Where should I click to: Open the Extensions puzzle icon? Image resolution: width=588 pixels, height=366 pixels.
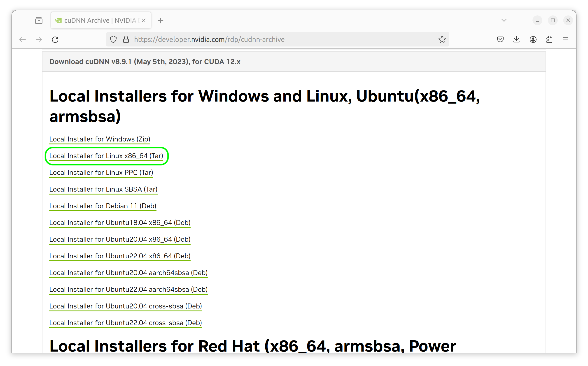click(549, 39)
